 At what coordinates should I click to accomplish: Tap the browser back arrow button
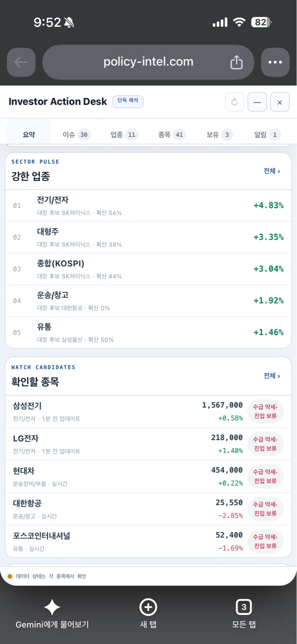click(x=21, y=62)
